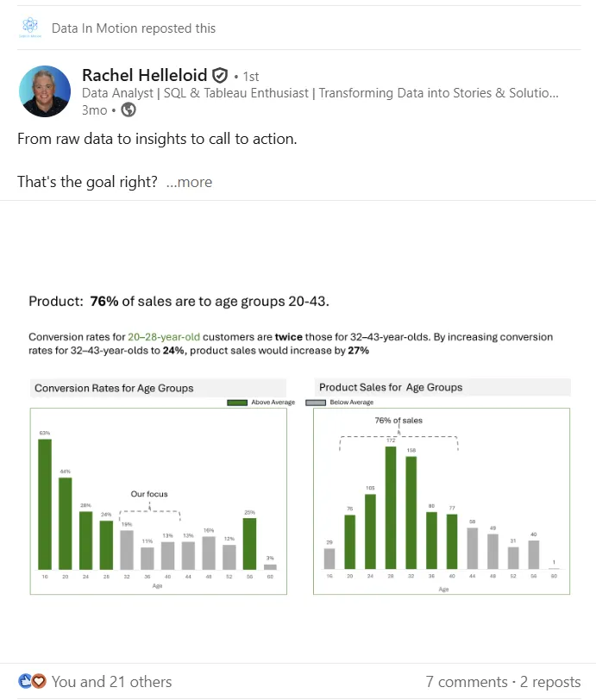
Task: Click the Below Average gray legend swatch
Action: tap(316, 403)
